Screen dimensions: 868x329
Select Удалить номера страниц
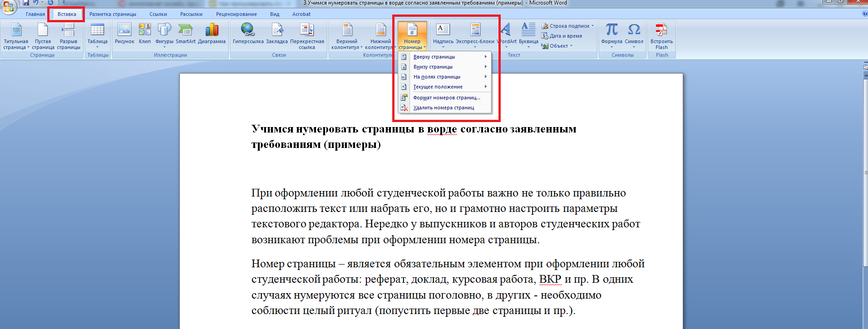[x=443, y=108]
